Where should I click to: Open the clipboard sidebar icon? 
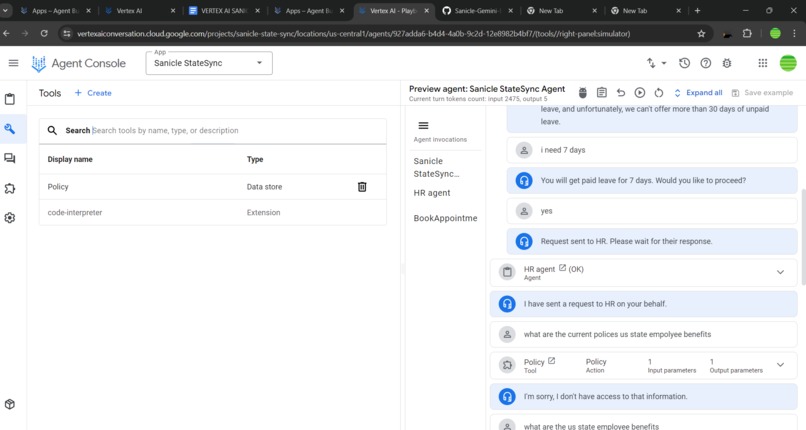[10, 99]
